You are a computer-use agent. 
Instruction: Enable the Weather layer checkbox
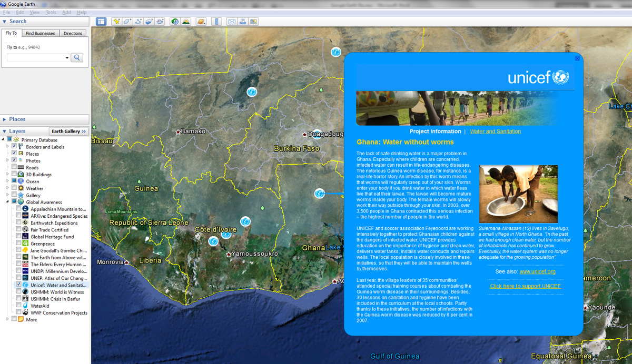(x=14, y=188)
